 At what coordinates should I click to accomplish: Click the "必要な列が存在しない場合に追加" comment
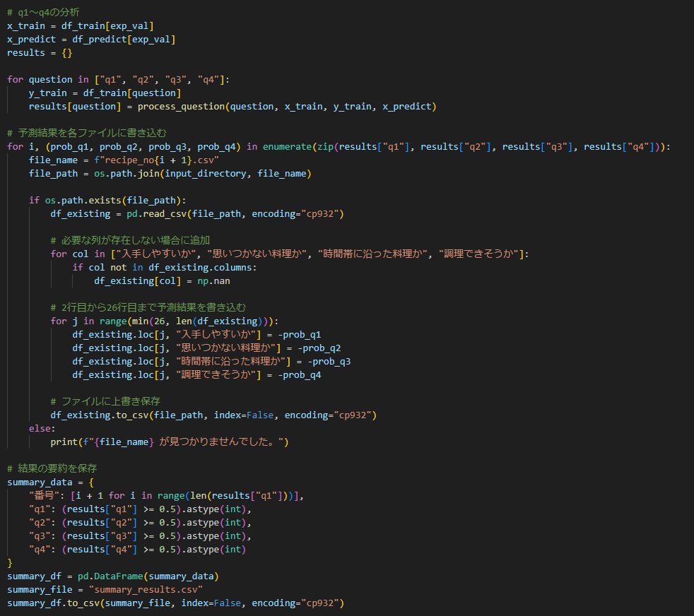pos(130,240)
